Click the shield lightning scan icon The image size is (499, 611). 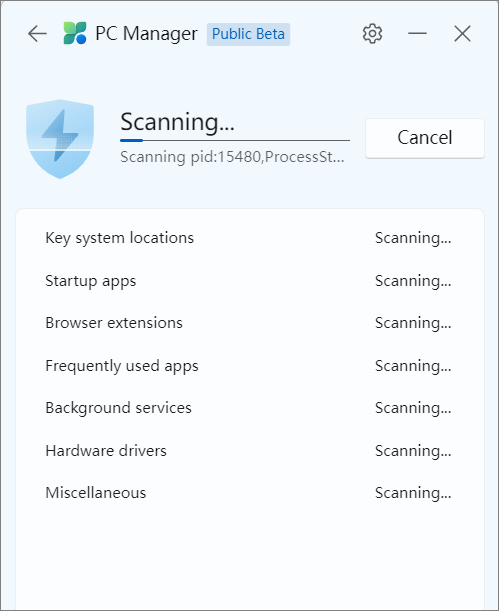pyautogui.click(x=60, y=139)
